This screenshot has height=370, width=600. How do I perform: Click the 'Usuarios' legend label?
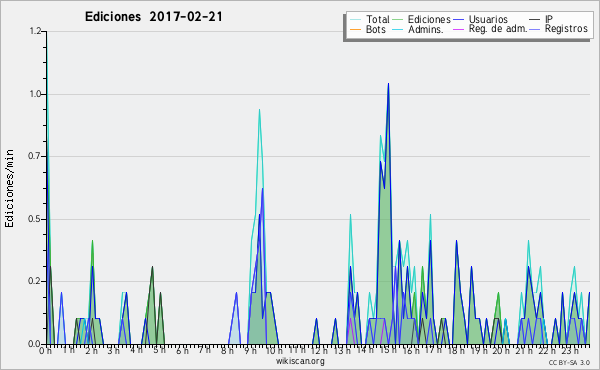tap(488, 19)
